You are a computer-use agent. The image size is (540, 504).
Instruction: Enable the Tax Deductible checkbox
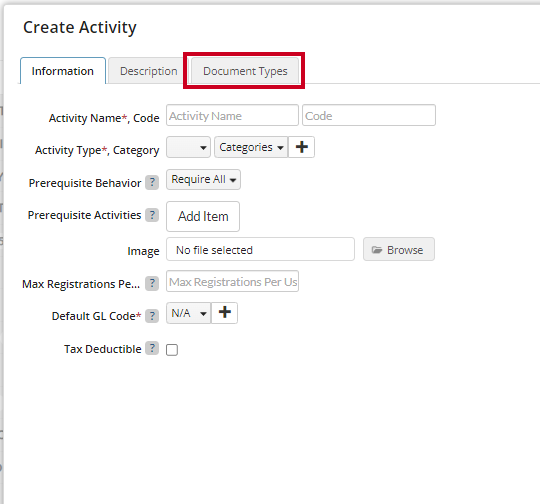point(172,350)
